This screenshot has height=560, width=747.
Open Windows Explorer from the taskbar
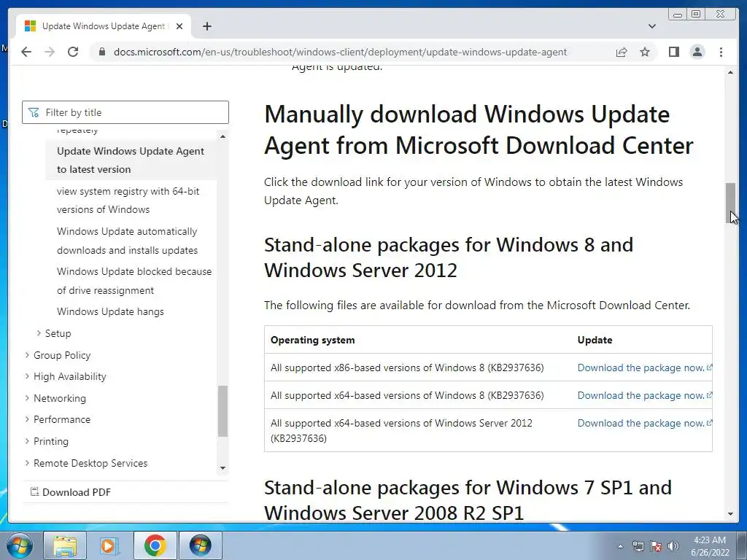[65, 545]
